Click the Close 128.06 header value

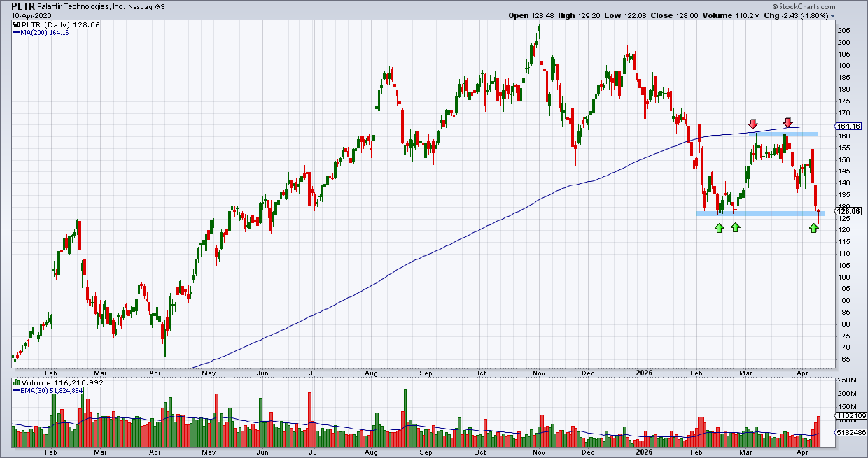(x=688, y=15)
